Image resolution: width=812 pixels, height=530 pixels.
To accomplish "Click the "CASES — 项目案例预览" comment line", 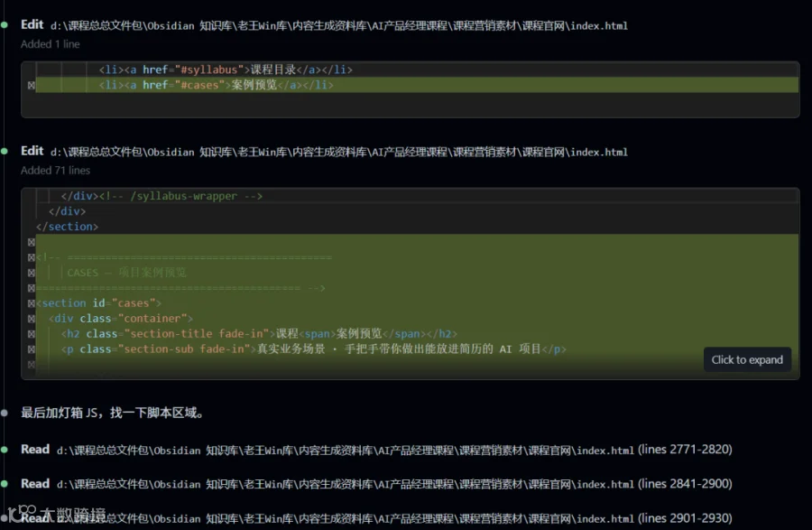I will pyautogui.click(x=126, y=273).
